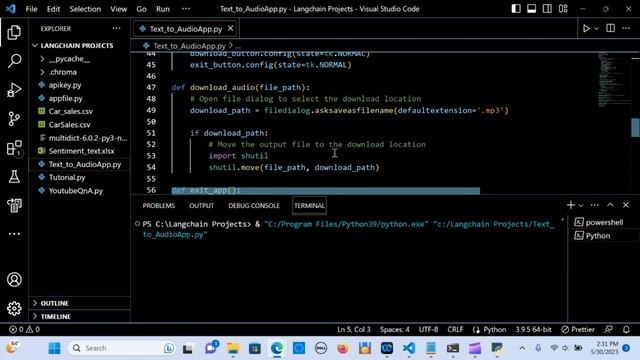Open the Testing flask view
Screen dimensions: 640x360
(x=14, y=177)
